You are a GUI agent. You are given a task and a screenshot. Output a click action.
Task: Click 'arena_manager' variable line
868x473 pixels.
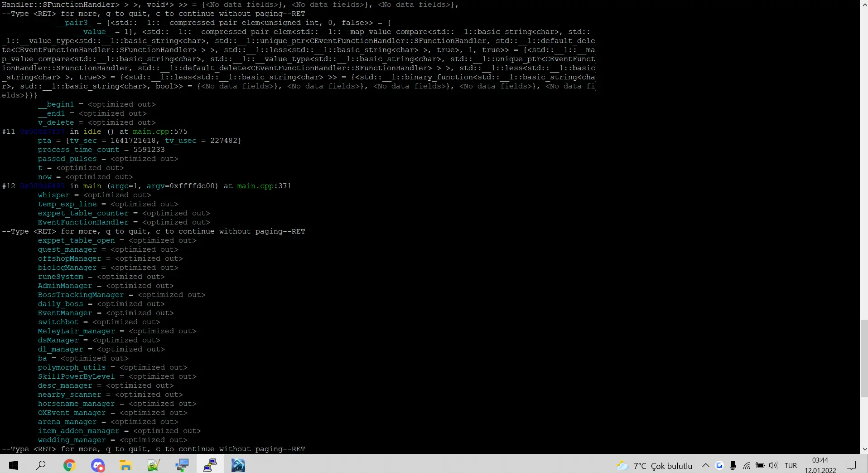point(108,422)
